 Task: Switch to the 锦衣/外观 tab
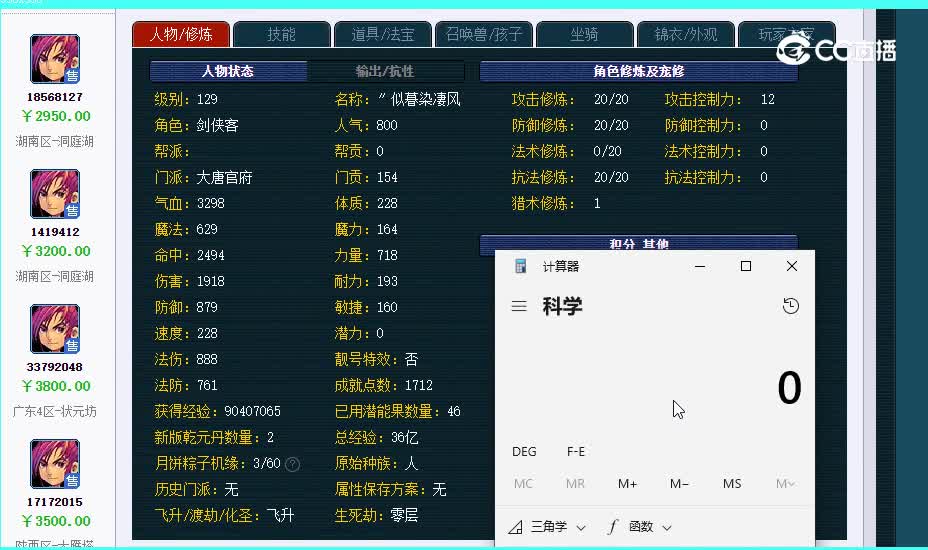click(686, 34)
